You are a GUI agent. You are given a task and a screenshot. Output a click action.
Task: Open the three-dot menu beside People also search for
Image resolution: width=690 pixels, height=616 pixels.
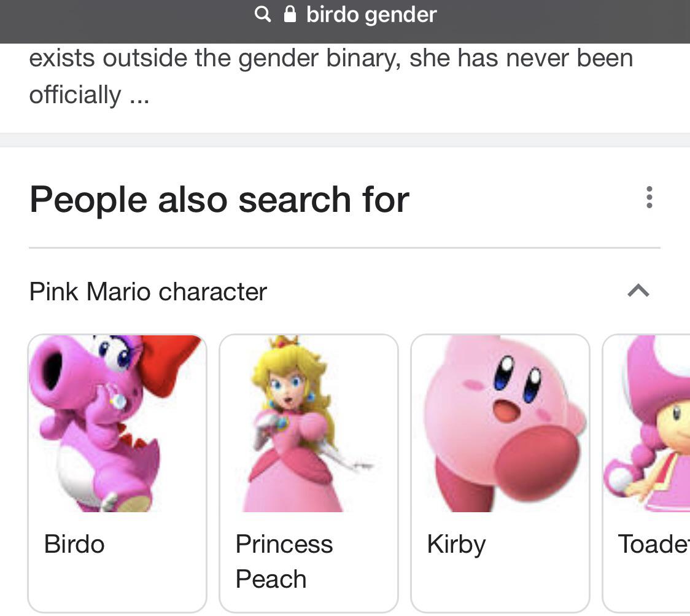coord(649,198)
